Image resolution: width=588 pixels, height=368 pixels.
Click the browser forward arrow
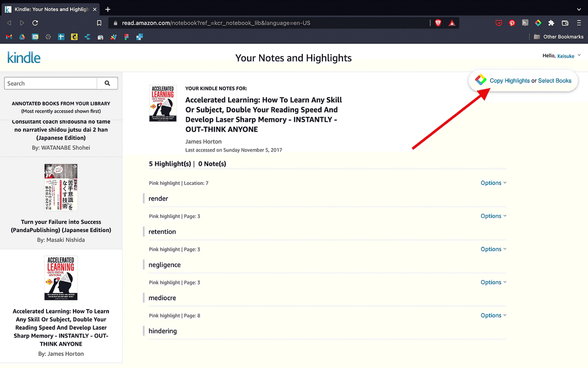point(22,23)
